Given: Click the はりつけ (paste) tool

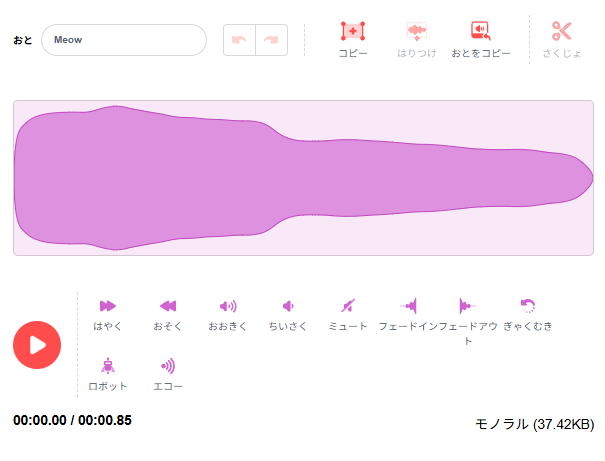Looking at the screenshot, I should pyautogui.click(x=416, y=40).
